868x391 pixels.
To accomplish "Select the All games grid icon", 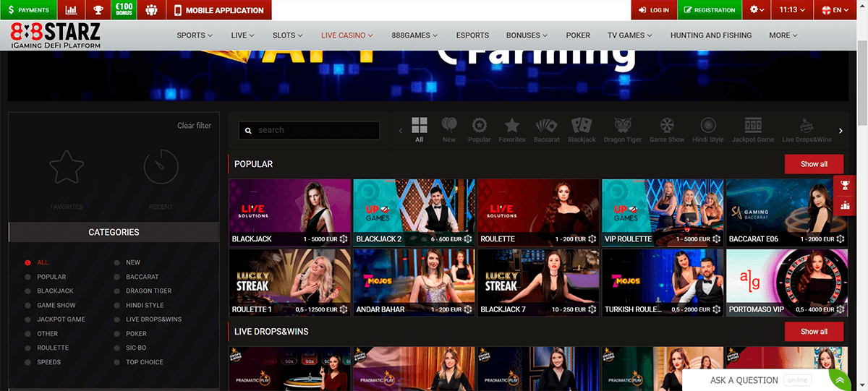I will tap(420, 129).
